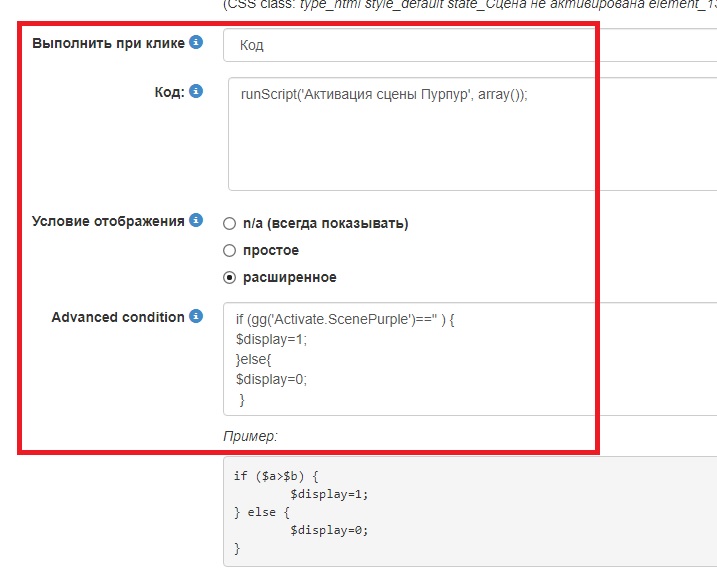Click the "Пример:" caption text
The image size is (717, 578).
(x=250, y=436)
